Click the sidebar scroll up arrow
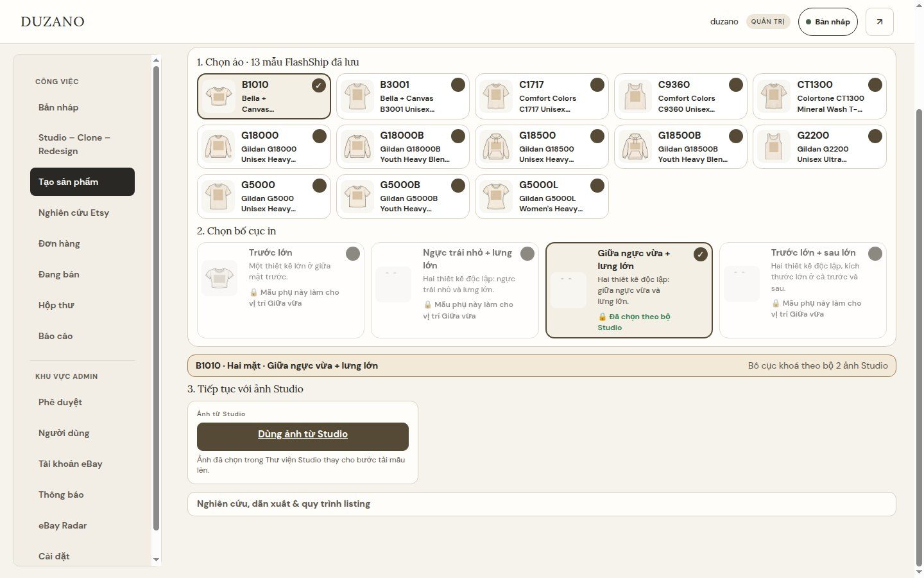Screen dimensions: 924x578 coord(156,60)
